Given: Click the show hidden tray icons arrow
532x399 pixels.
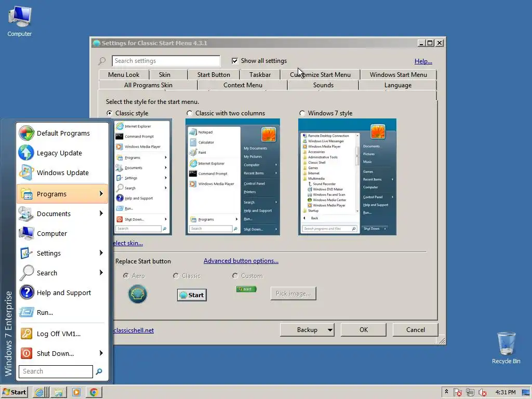Looking at the screenshot, I should tap(446, 392).
